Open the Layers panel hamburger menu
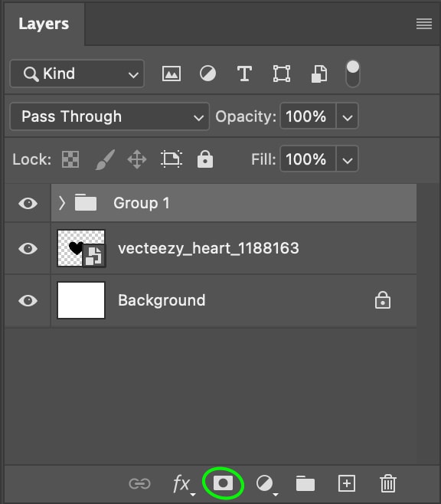The image size is (441, 504). pyautogui.click(x=424, y=24)
